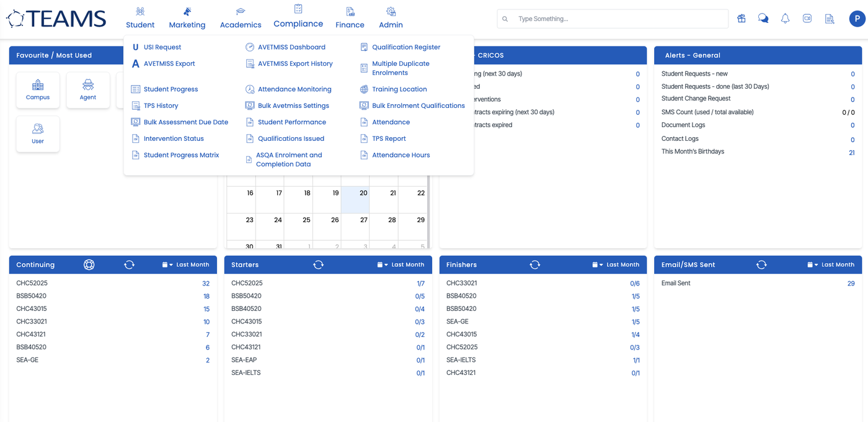Click the Student Progress list icon

[136, 89]
